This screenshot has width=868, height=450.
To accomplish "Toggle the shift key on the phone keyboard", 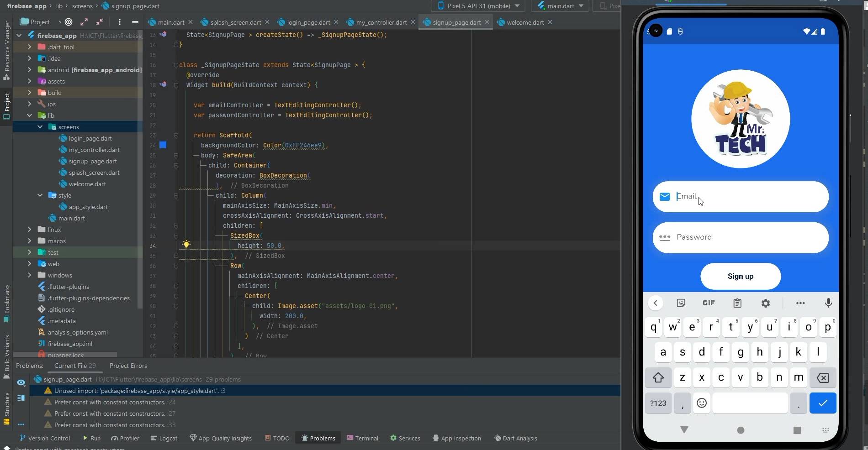I will [x=658, y=377].
